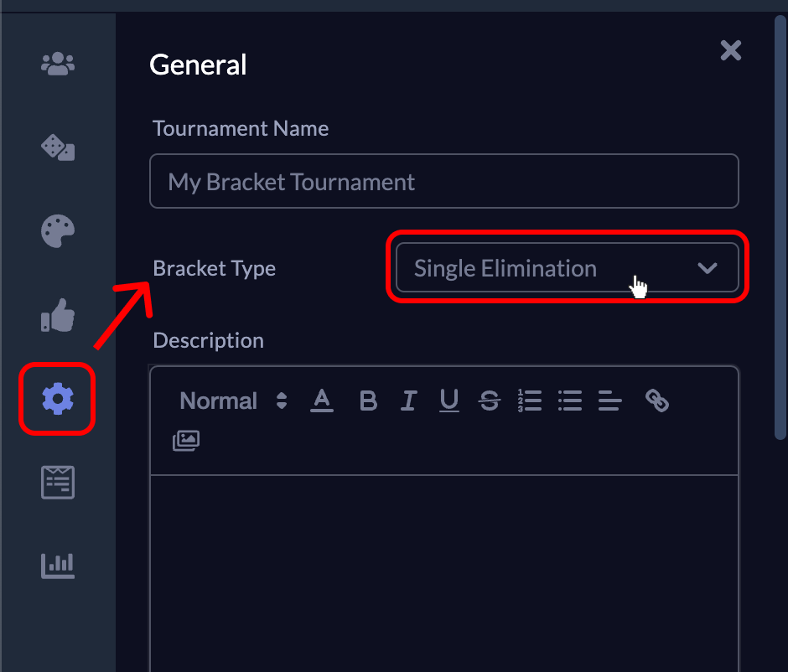Apply numbered list formatting
The width and height of the screenshot is (788, 672).
tap(530, 401)
